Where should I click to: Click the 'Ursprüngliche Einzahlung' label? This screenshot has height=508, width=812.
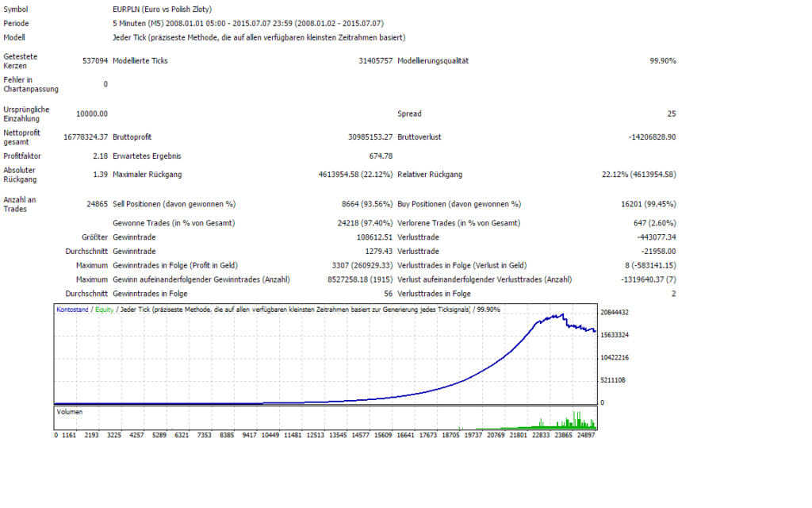(x=26, y=114)
